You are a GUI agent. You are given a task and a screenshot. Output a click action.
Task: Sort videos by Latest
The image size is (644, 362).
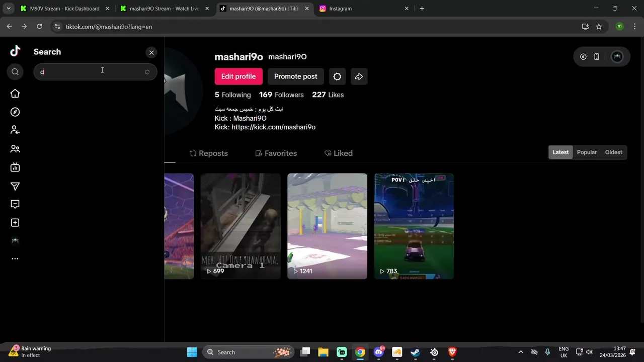click(x=560, y=152)
